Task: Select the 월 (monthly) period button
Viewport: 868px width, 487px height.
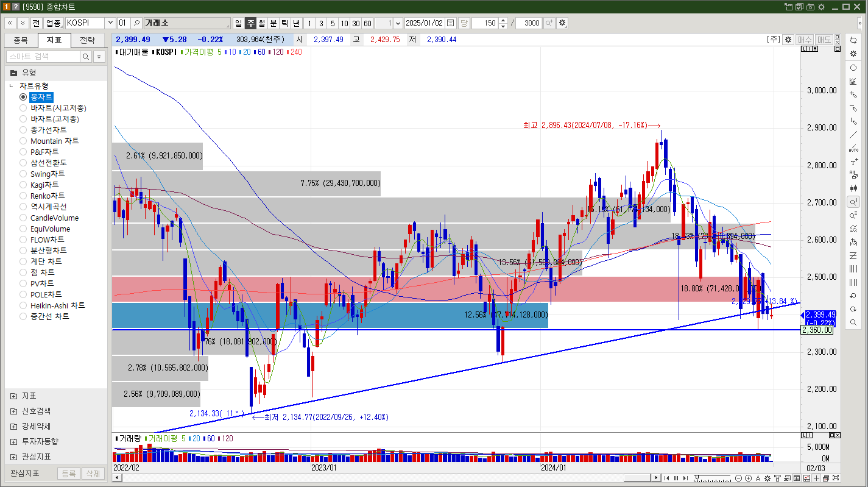Action: tap(262, 23)
